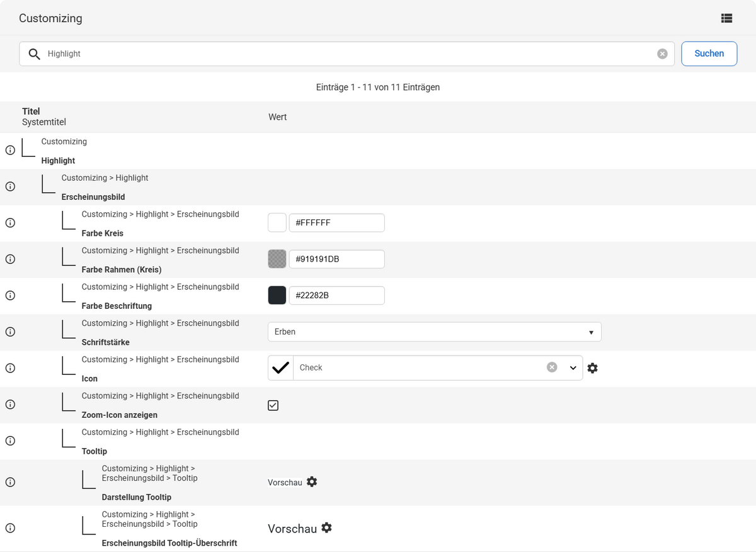Expand the Icon selection chevron
The width and height of the screenshot is (756, 552).
point(573,368)
